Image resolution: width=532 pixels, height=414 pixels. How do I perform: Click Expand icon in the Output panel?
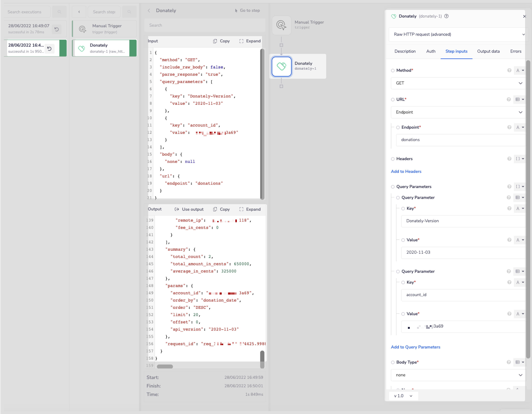(241, 209)
